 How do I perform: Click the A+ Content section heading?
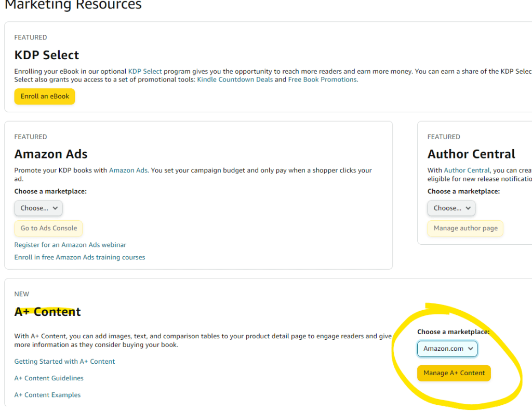tap(48, 312)
